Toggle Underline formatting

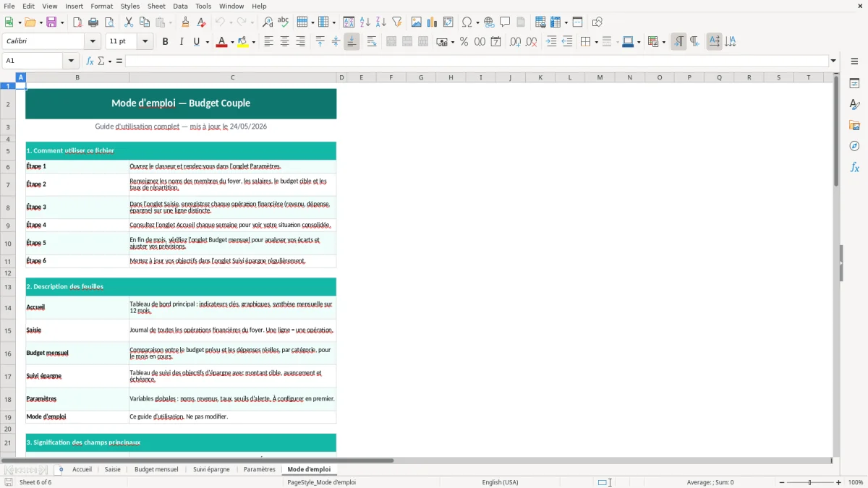pos(196,42)
